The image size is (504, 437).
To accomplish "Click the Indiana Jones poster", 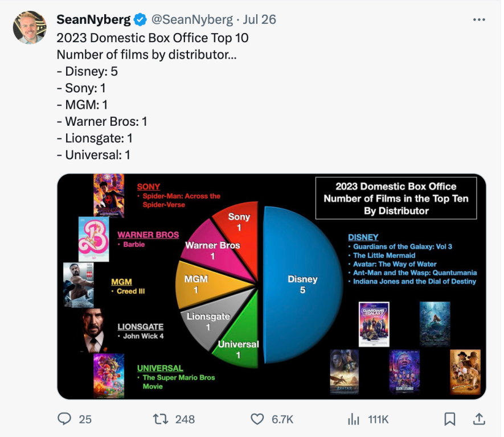I will click(465, 372).
